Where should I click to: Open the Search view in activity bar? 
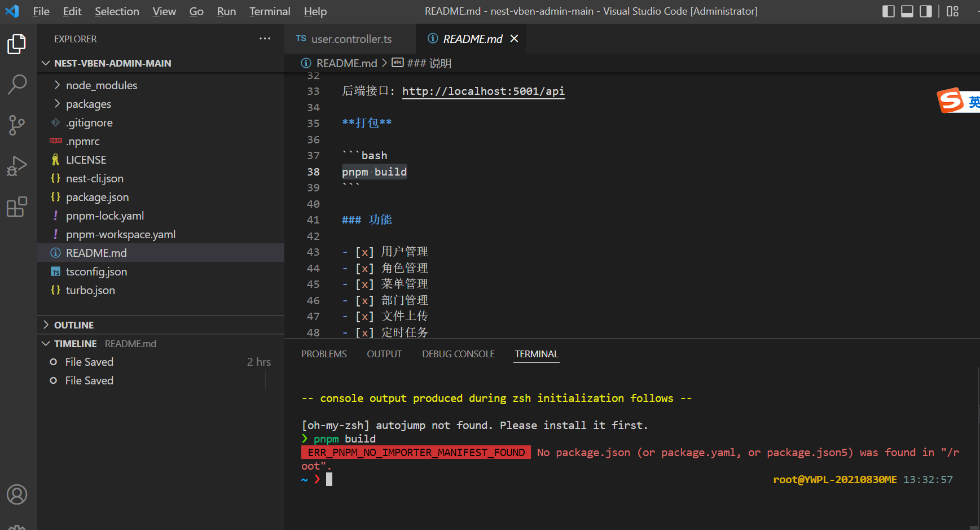(17, 85)
